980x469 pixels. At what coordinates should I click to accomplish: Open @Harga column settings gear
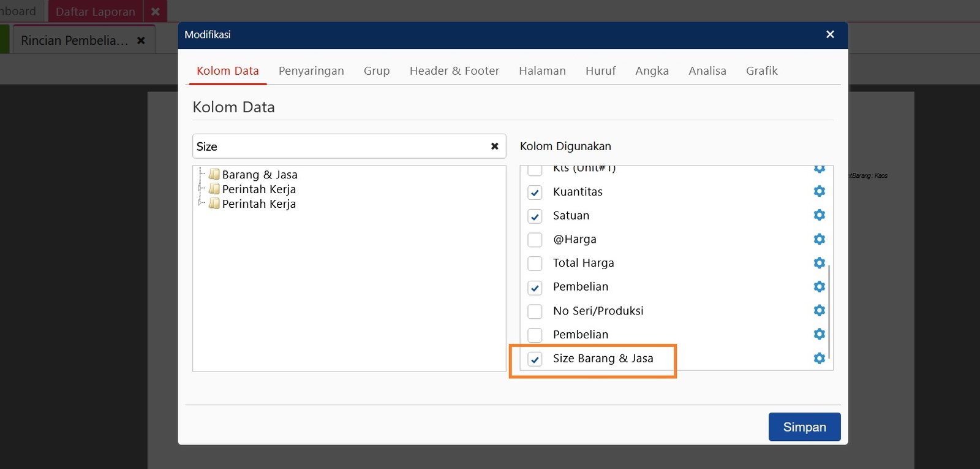click(819, 239)
